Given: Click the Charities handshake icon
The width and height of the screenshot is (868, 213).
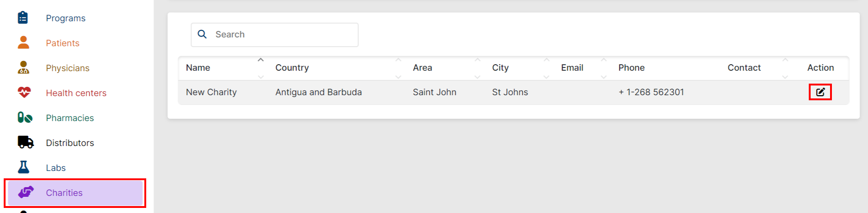Looking at the screenshot, I should 26,192.
